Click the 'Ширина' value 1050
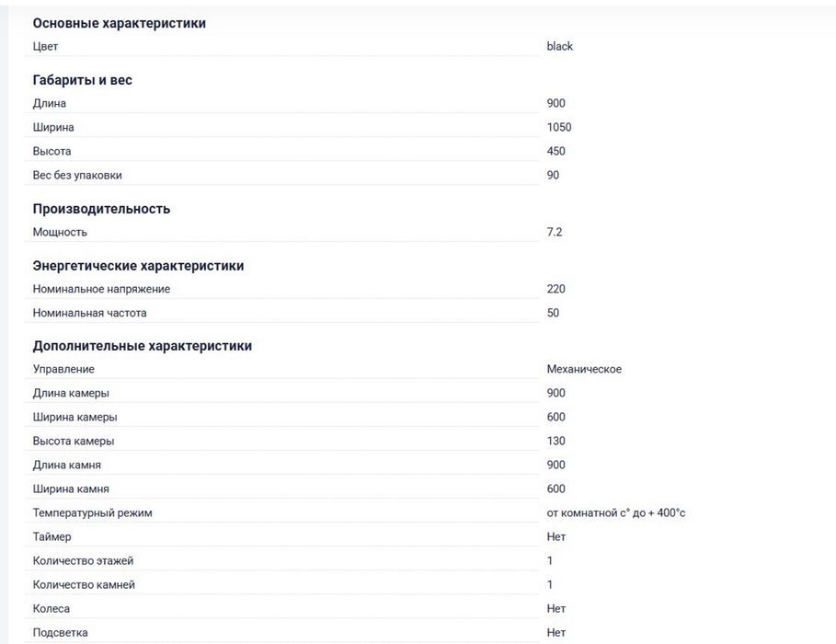The image size is (836, 644). [x=558, y=127]
